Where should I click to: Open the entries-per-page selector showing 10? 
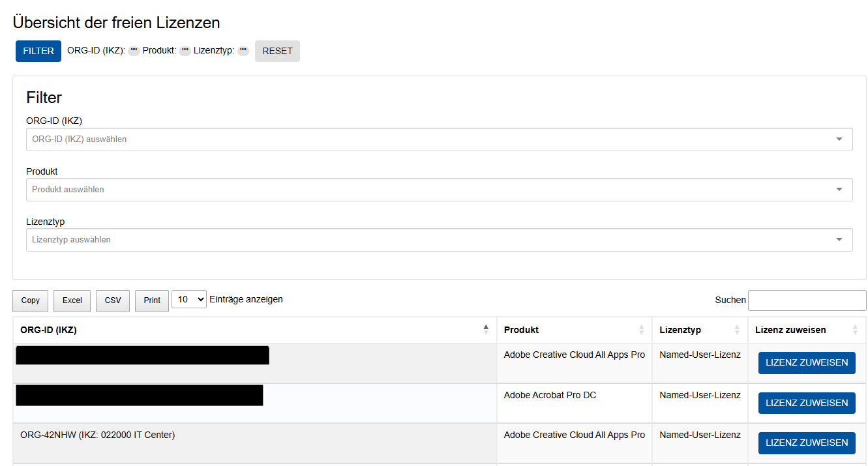tap(189, 300)
